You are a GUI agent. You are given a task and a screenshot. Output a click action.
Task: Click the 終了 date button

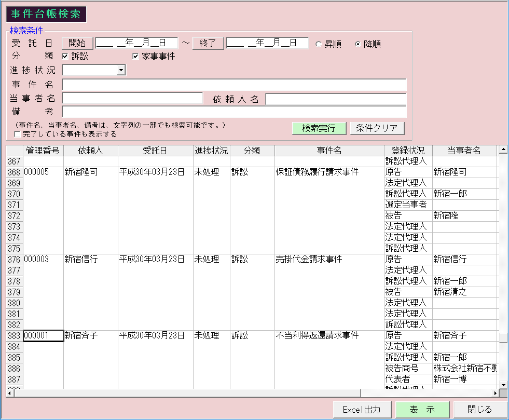pyautogui.click(x=208, y=43)
